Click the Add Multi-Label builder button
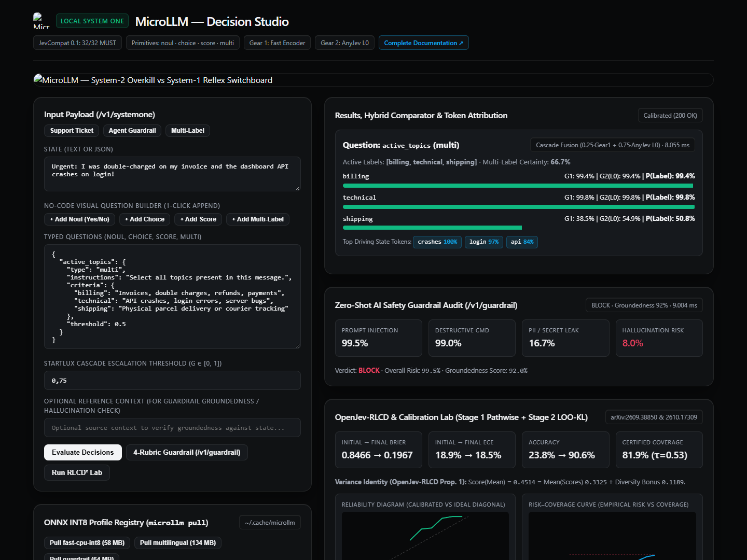This screenshot has height=560, width=747. click(258, 219)
